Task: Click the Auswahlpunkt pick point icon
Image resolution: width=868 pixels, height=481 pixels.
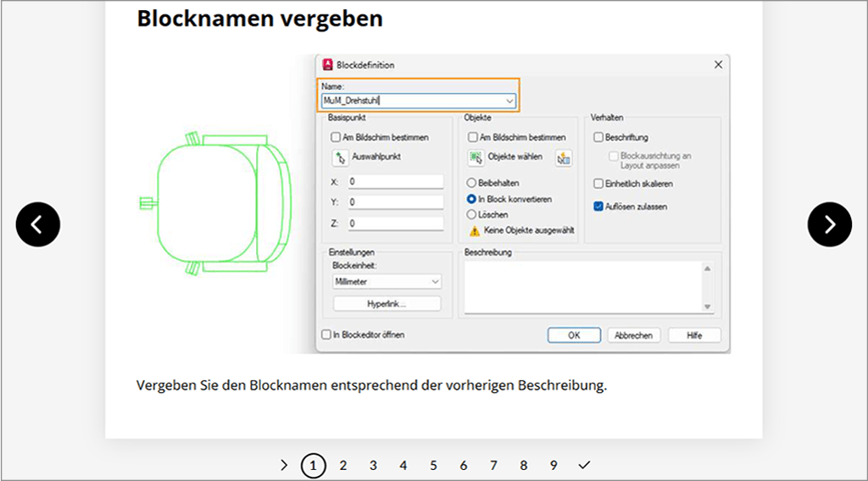Action: pos(340,158)
